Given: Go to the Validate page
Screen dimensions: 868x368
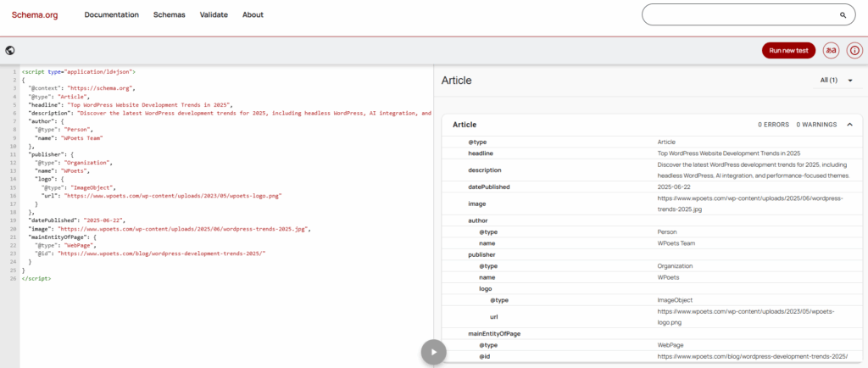Looking at the screenshot, I should tap(214, 15).
